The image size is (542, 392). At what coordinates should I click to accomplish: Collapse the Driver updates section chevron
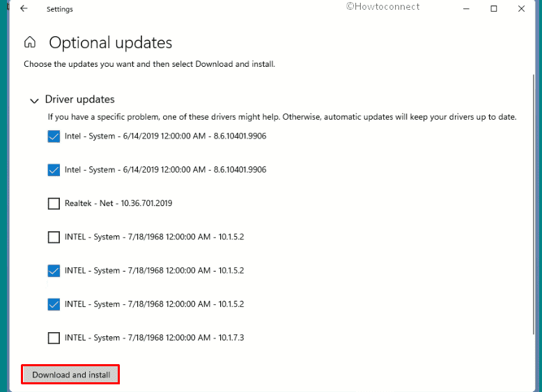point(34,100)
